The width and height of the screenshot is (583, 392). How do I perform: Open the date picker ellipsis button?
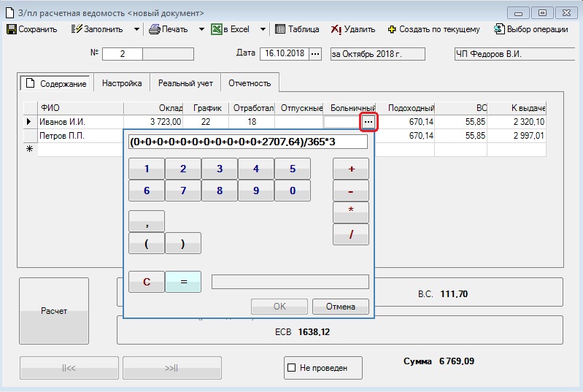click(x=315, y=54)
